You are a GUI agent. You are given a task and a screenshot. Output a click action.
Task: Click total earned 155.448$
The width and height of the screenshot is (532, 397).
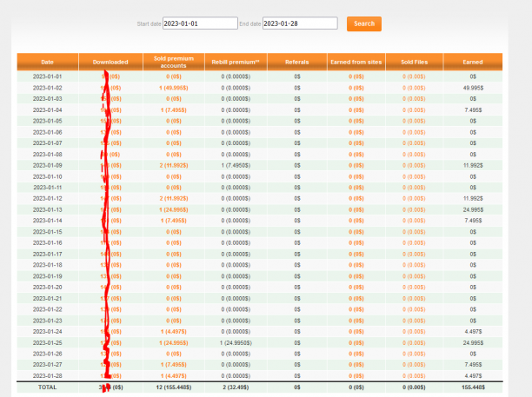[473, 387]
